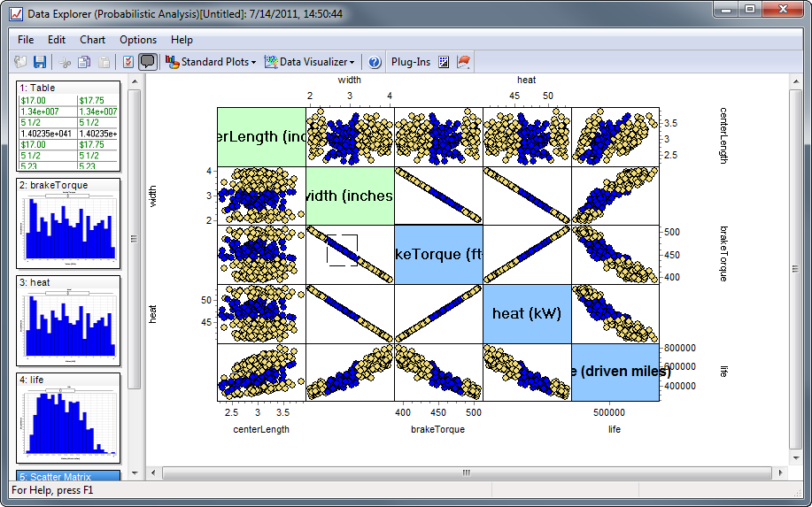Expand the Data Visualizer dropdown
The width and height of the screenshot is (812, 507).
pos(310,62)
